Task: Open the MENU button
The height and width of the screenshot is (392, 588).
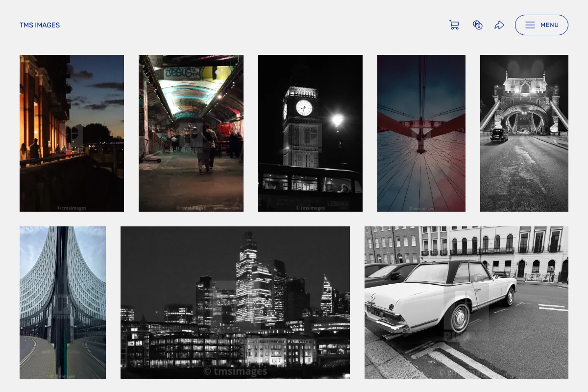Action: tap(541, 25)
